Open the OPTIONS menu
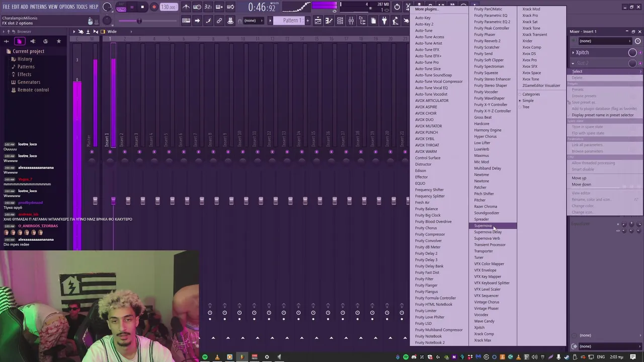Screen dimensions: 644x362 67,7
